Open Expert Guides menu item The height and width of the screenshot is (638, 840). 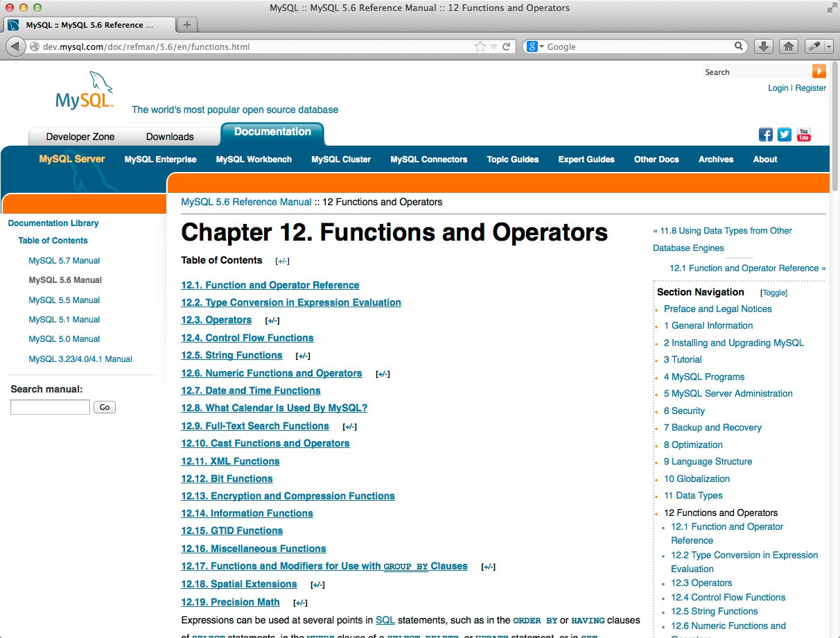[x=586, y=159]
